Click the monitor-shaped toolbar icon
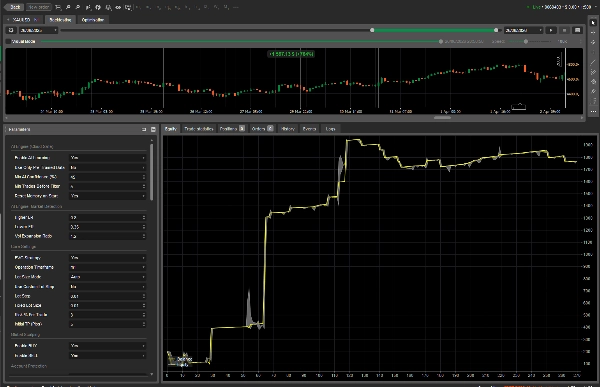Viewport: 600px width, 387px height. click(128, 7)
